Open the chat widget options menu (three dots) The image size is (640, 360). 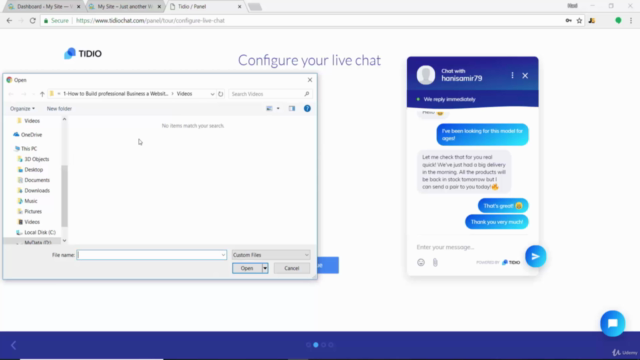tap(512, 75)
